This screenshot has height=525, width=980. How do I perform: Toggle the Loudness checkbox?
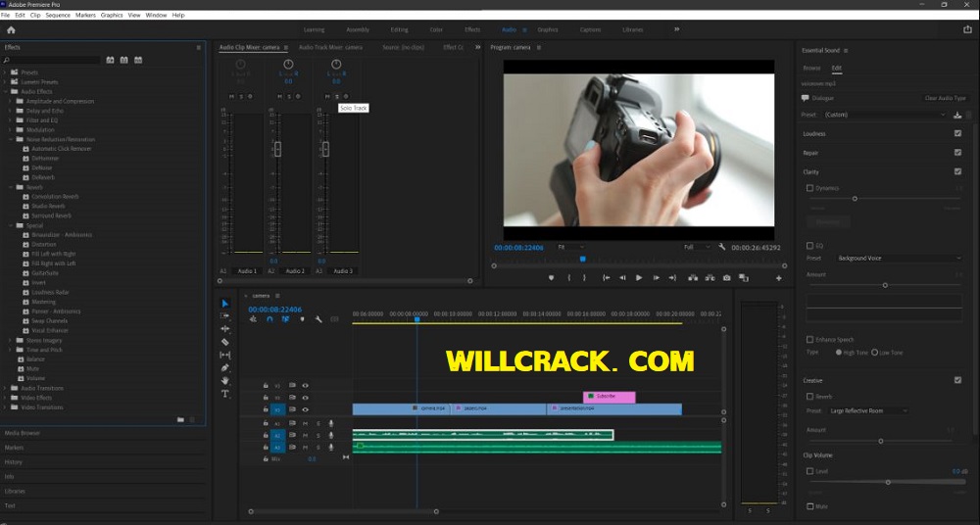957,134
